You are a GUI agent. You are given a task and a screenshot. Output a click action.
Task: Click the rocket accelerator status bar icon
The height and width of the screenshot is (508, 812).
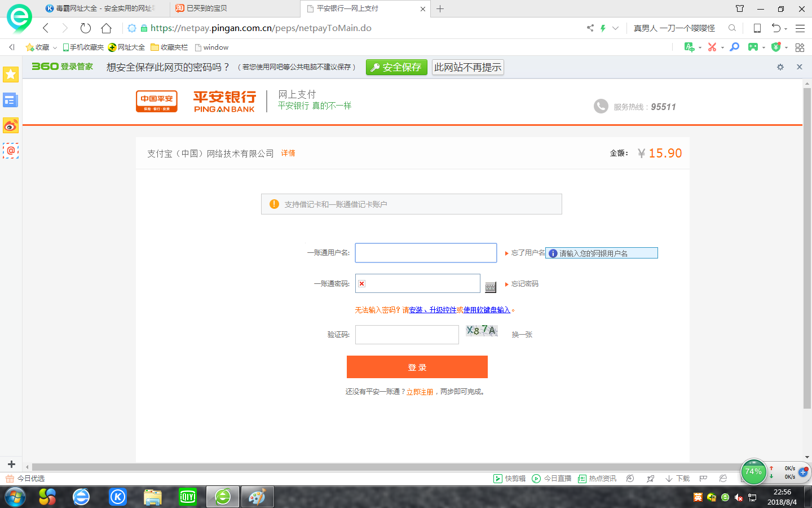coord(651,479)
